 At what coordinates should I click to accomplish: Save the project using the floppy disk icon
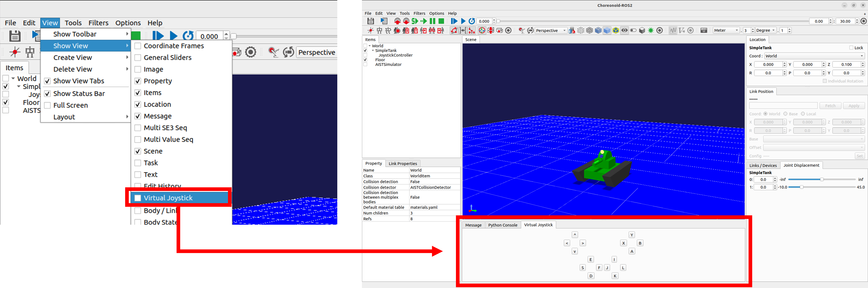(x=370, y=21)
